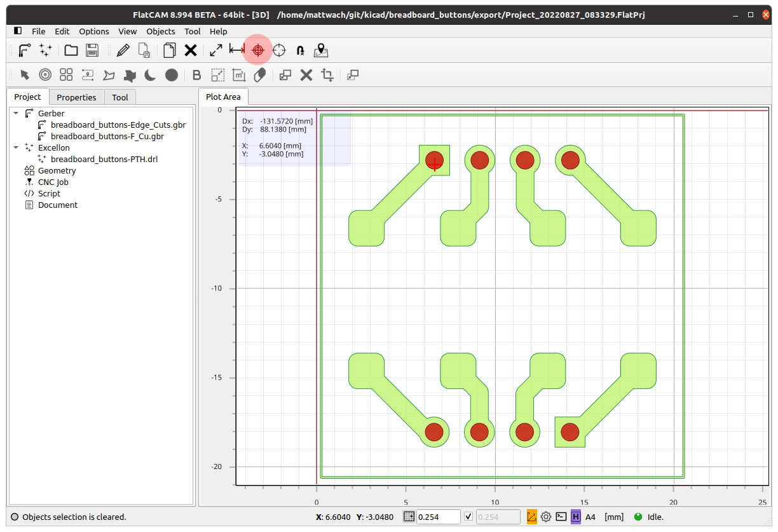The height and width of the screenshot is (532, 778).
Task: Open the Help menu
Action: click(218, 31)
